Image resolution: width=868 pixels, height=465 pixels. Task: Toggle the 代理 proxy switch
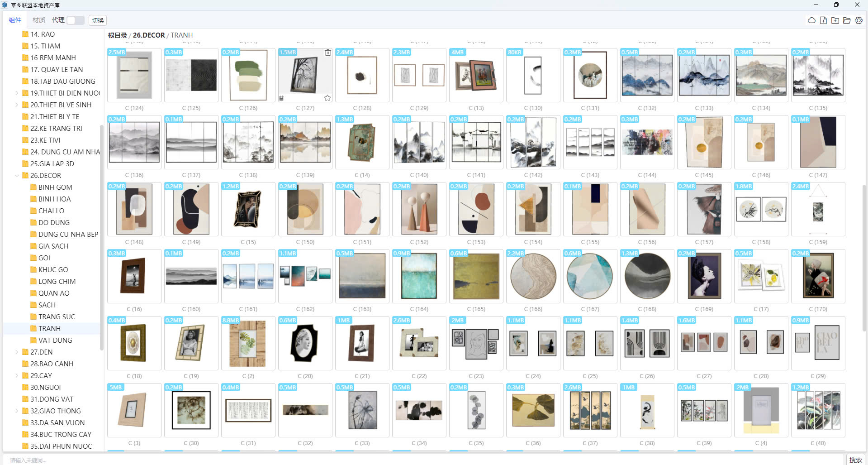(75, 20)
